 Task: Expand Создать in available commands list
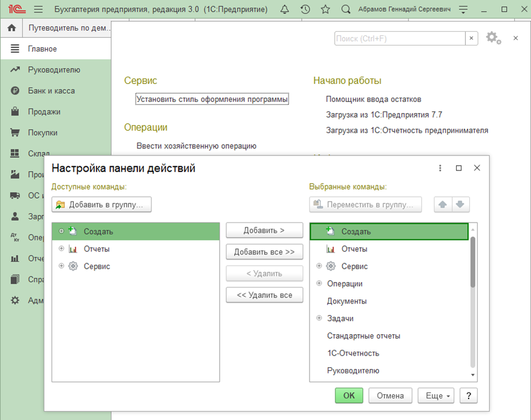point(61,231)
